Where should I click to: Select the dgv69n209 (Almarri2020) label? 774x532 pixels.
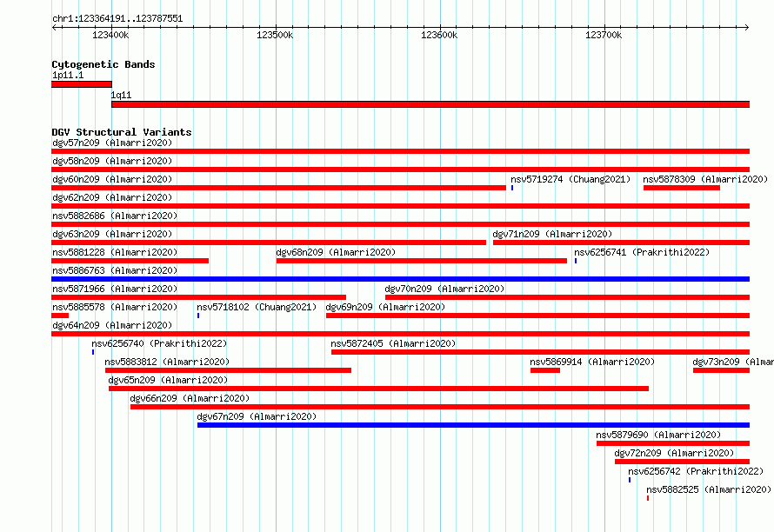coord(385,307)
